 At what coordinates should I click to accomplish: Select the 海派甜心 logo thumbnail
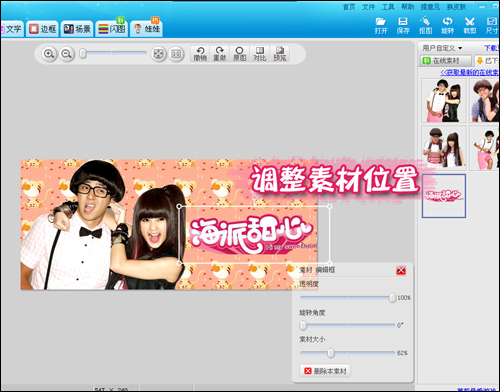444,196
